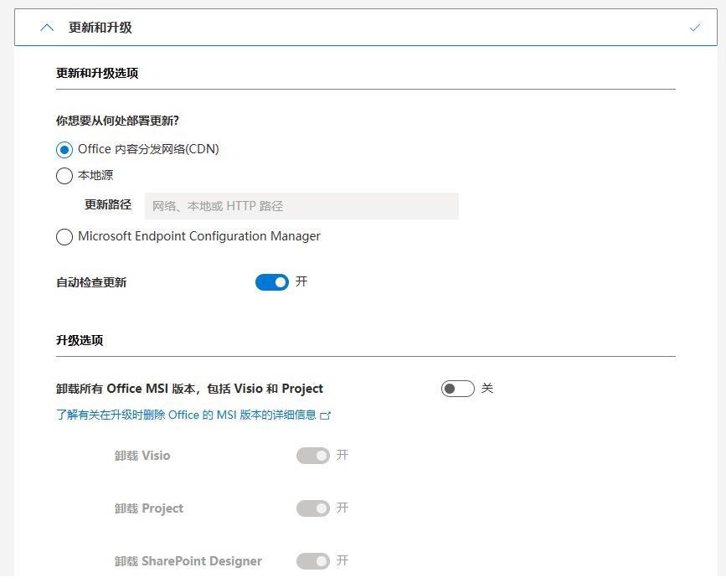Toggle the 卸载 Project switch

click(x=312, y=508)
